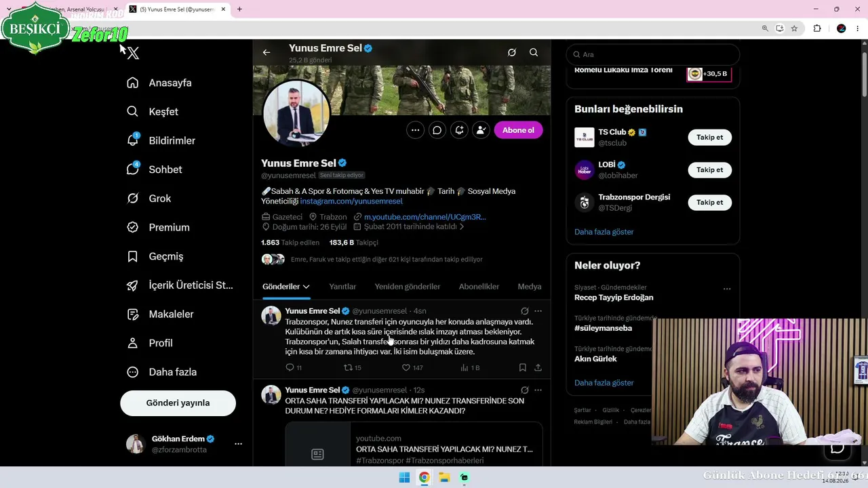Like the Nunez transfer post

pos(406,367)
